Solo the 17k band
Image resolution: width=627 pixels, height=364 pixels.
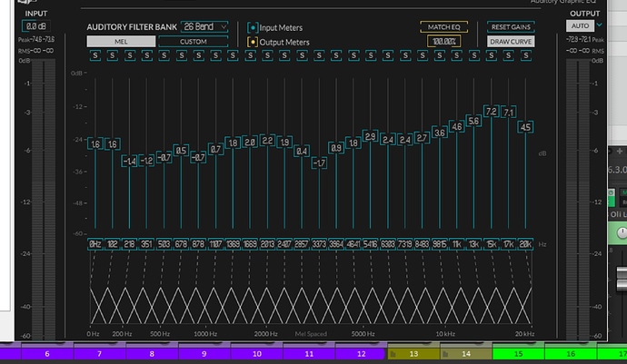[508, 55]
